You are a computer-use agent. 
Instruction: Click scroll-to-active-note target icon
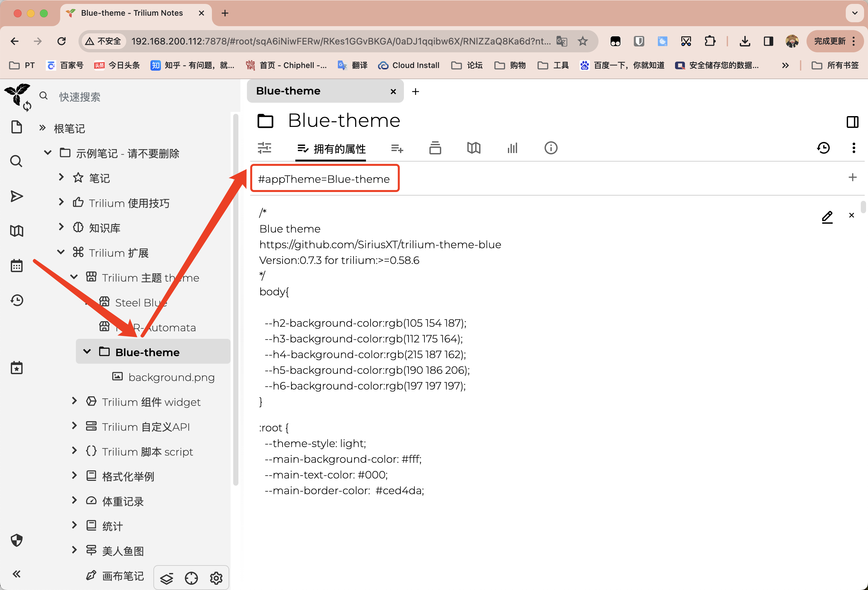[191, 579]
